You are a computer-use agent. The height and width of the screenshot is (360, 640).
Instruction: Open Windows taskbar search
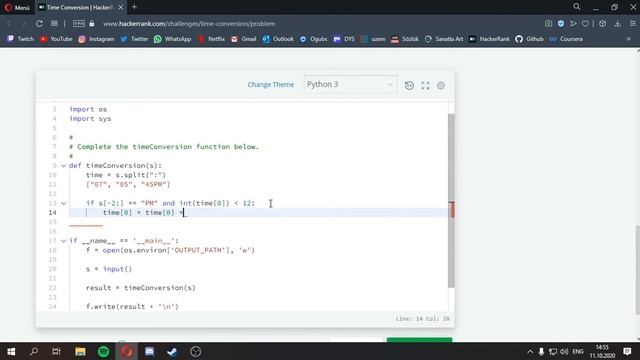coord(34,351)
